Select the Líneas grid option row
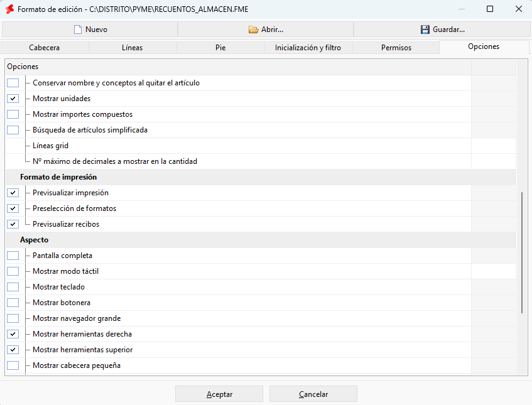The width and height of the screenshot is (532, 405). 238,146
